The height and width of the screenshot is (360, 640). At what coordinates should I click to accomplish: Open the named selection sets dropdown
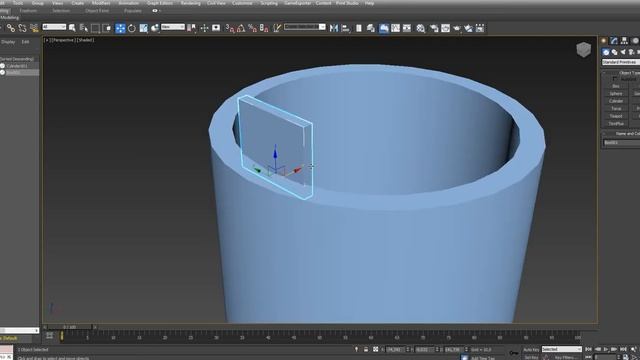point(305,27)
